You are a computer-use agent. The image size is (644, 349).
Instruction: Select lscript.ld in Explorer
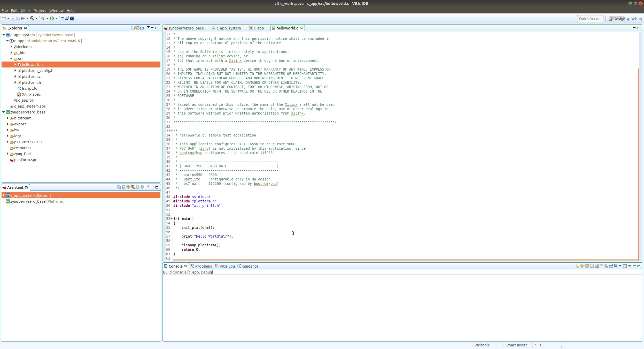coord(27,88)
